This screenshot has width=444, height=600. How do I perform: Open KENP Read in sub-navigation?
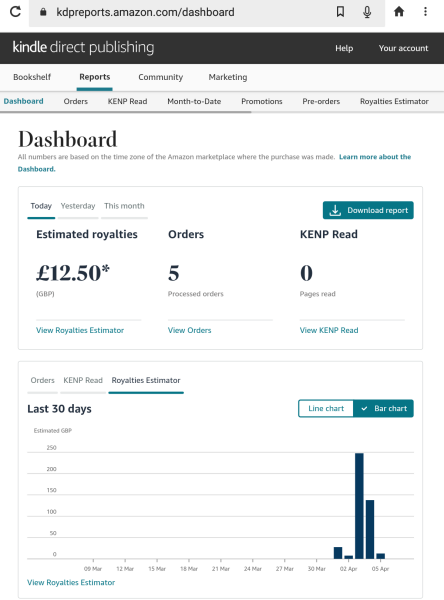(127, 101)
